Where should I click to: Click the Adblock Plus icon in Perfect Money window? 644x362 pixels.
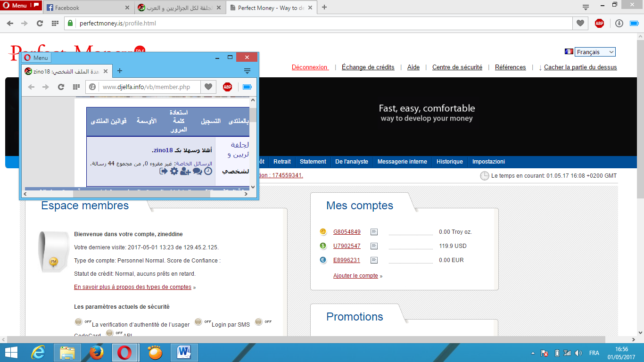coord(599,23)
